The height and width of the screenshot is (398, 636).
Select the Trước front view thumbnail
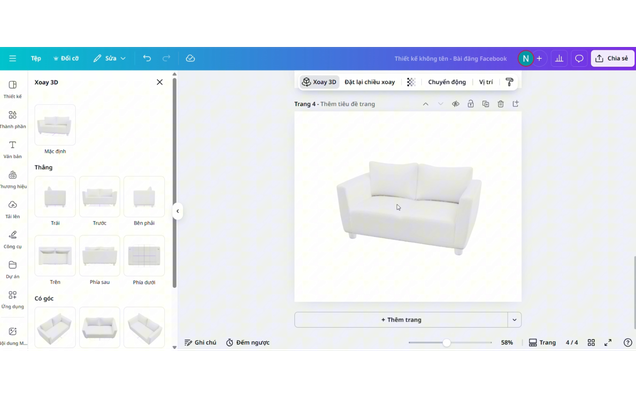(x=99, y=197)
